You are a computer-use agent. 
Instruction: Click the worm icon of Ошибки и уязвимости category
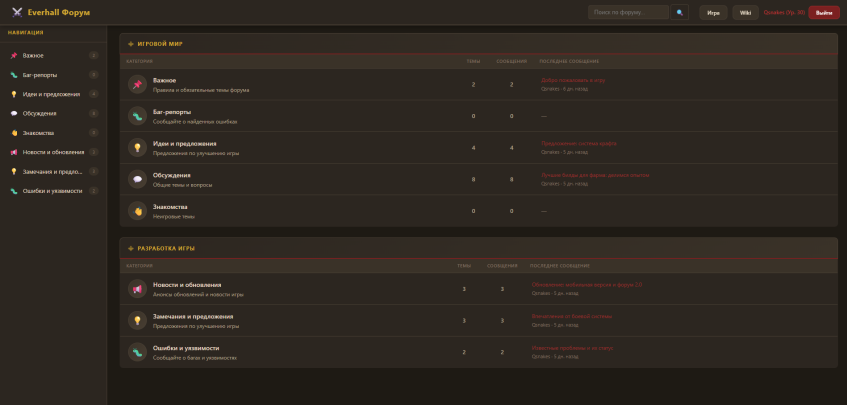click(x=138, y=352)
